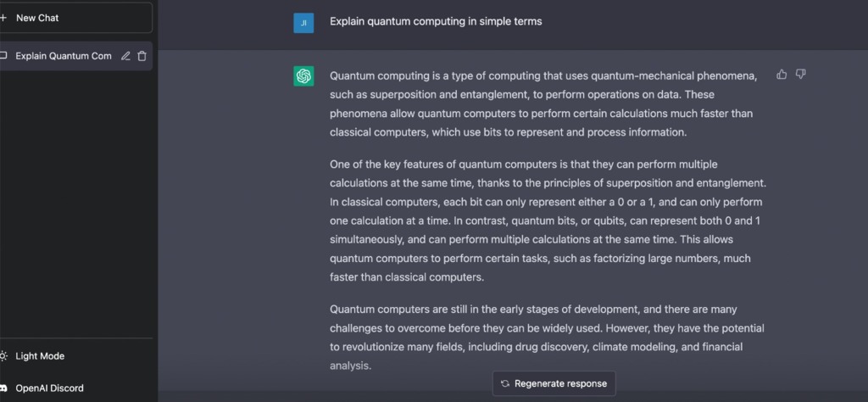Click the sun icon for Light Mode
868x402 pixels.
(x=3, y=356)
